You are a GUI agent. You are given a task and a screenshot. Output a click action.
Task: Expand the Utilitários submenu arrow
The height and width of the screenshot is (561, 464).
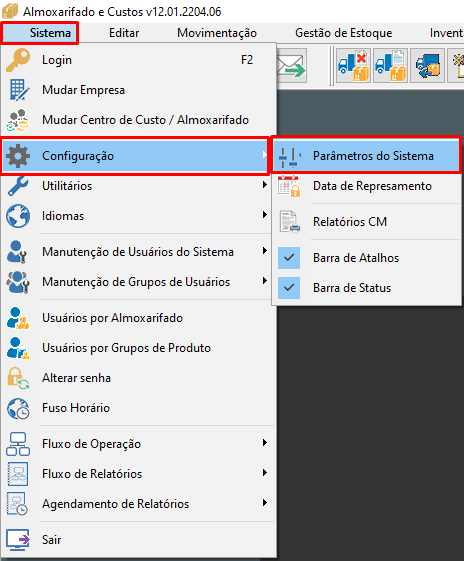pyautogui.click(x=264, y=185)
